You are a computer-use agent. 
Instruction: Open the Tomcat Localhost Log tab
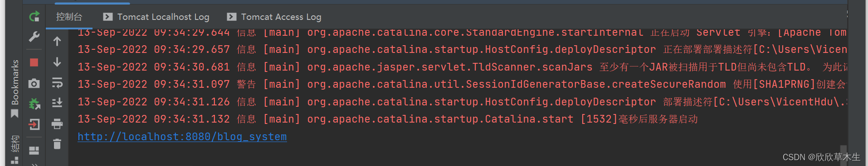pyautogui.click(x=156, y=17)
